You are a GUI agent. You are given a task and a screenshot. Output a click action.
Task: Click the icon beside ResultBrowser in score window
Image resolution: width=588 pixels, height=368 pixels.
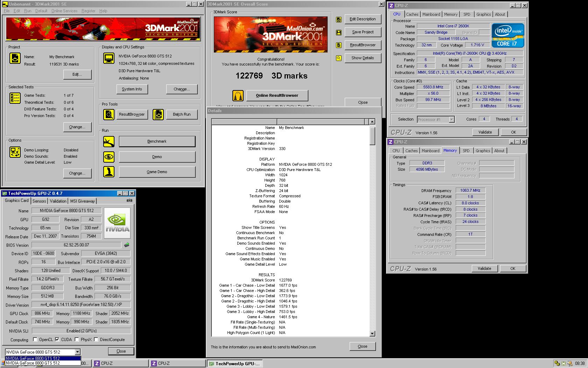point(339,45)
